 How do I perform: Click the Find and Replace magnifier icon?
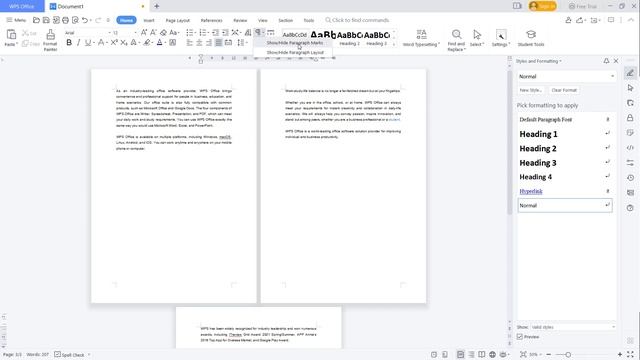pyautogui.click(x=456, y=34)
